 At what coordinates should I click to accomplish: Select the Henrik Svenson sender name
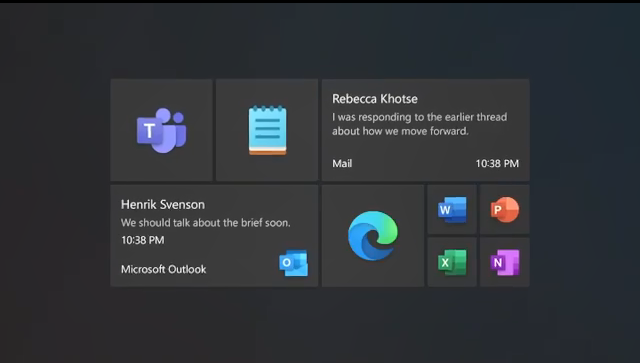pyautogui.click(x=163, y=205)
